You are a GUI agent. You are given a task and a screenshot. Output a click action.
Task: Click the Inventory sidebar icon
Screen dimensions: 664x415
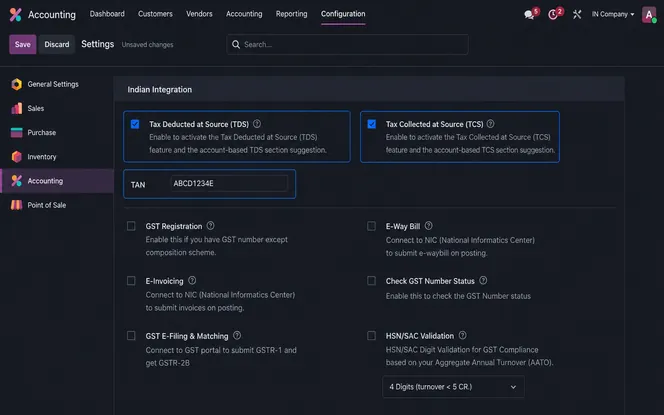coord(17,157)
